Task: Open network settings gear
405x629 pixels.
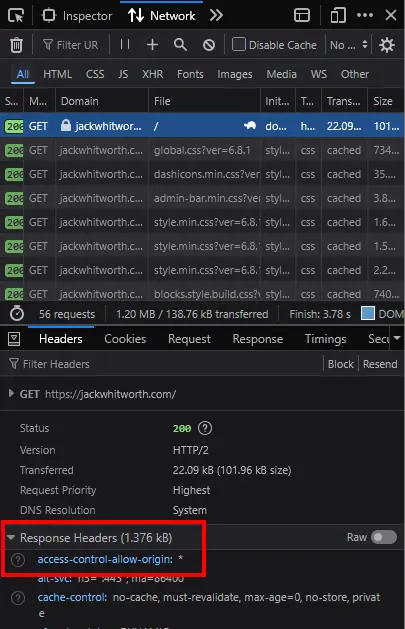Action: pyautogui.click(x=387, y=45)
